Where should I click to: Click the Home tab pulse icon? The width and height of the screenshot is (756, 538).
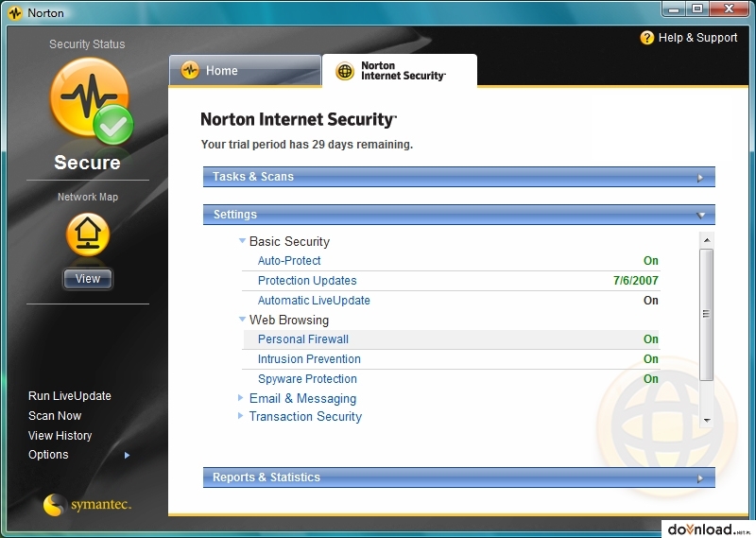(x=190, y=71)
